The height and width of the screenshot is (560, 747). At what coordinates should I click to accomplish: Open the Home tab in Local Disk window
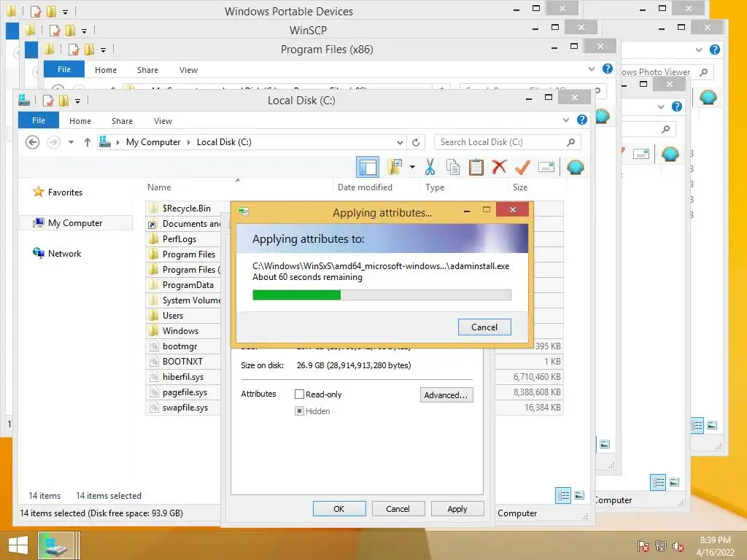[x=80, y=121]
